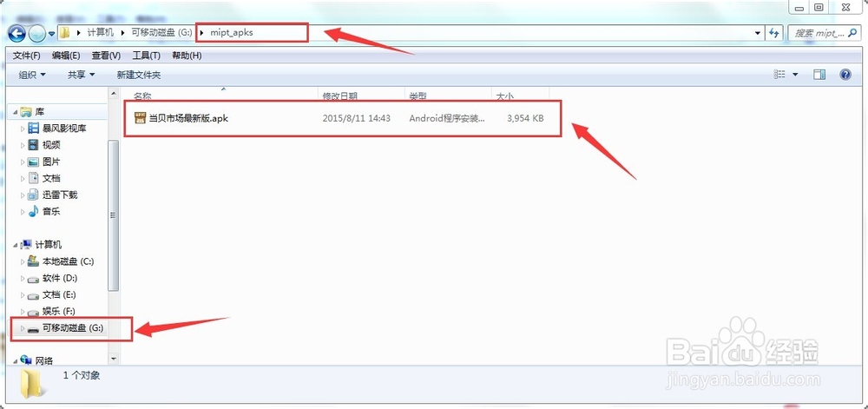Click the 网络 network icon

click(x=25, y=360)
